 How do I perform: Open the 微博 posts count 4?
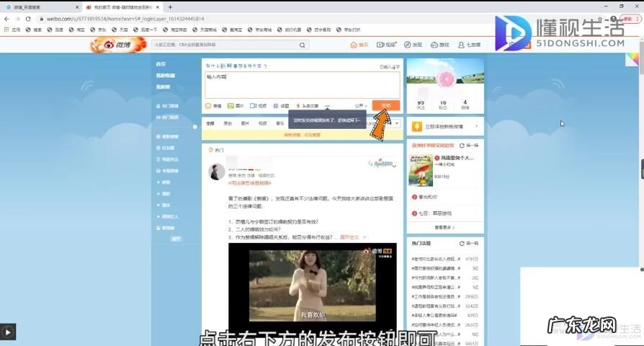465,105
